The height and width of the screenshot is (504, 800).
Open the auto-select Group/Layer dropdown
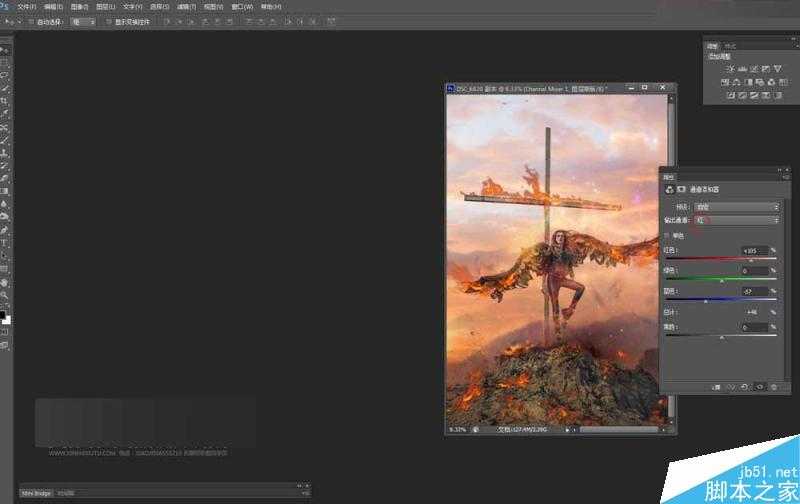tap(83, 20)
